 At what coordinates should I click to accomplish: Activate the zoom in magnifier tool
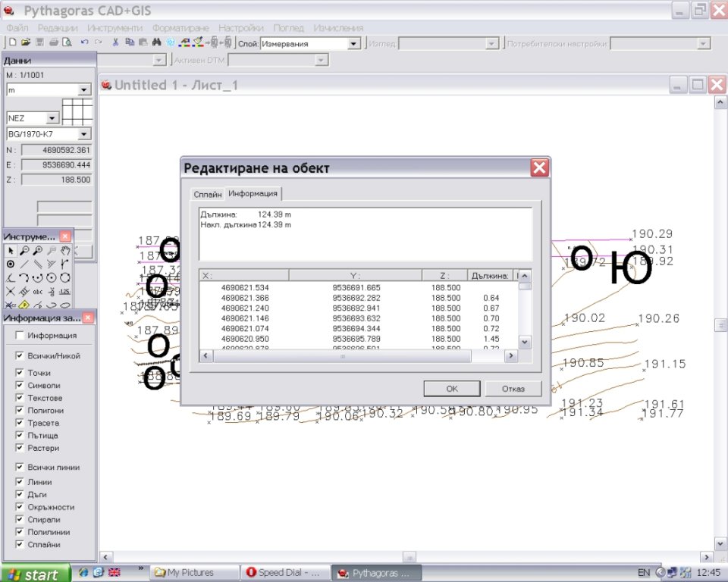coord(38,251)
